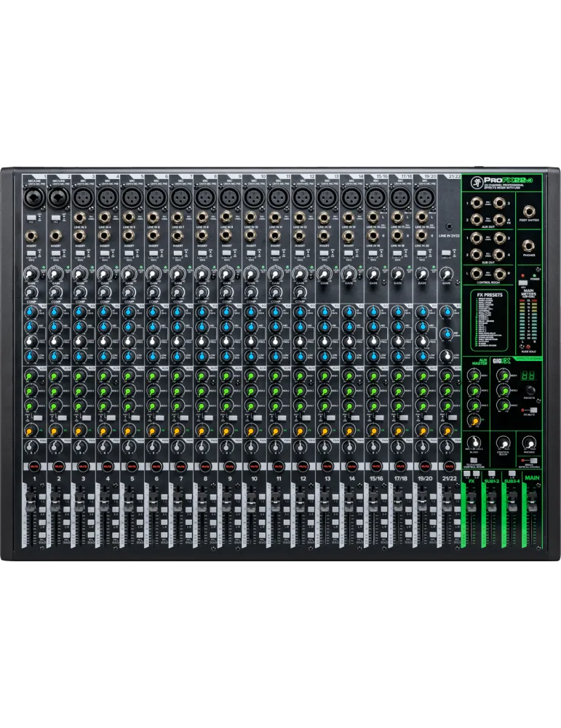This screenshot has width=561, height=728.
Task: Click the SUB3-4 fader cap
Action: point(512,503)
